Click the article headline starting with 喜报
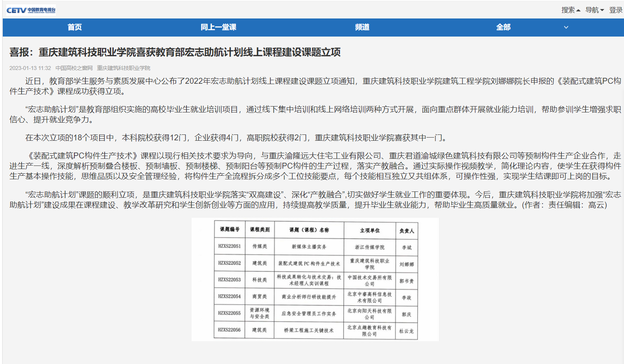The image size is (624, 364). tap(175, 52)
